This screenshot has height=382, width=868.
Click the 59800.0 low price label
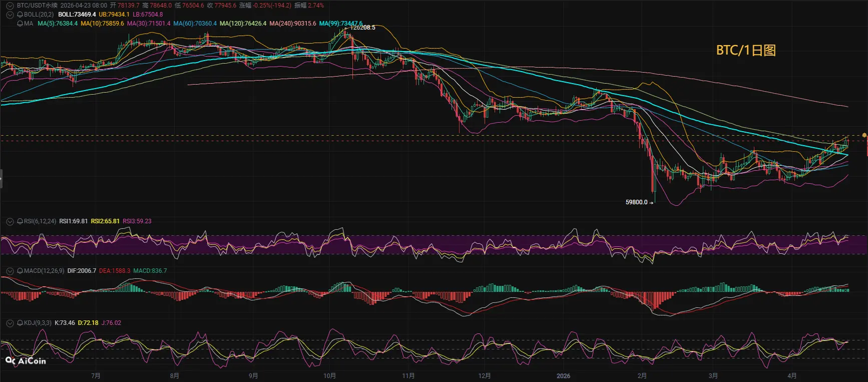tap(637, 202)
